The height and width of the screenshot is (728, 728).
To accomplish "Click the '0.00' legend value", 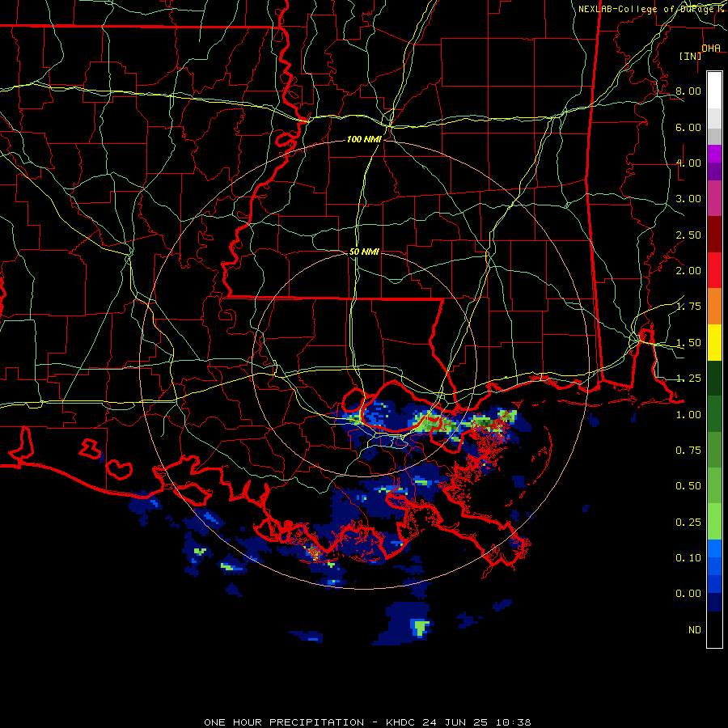I will click(688, 594).
